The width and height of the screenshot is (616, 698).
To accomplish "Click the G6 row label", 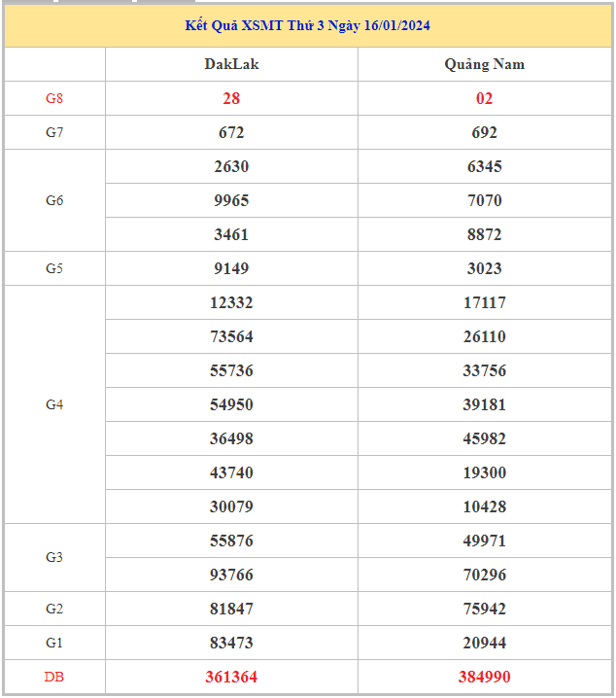I will 54,200.
